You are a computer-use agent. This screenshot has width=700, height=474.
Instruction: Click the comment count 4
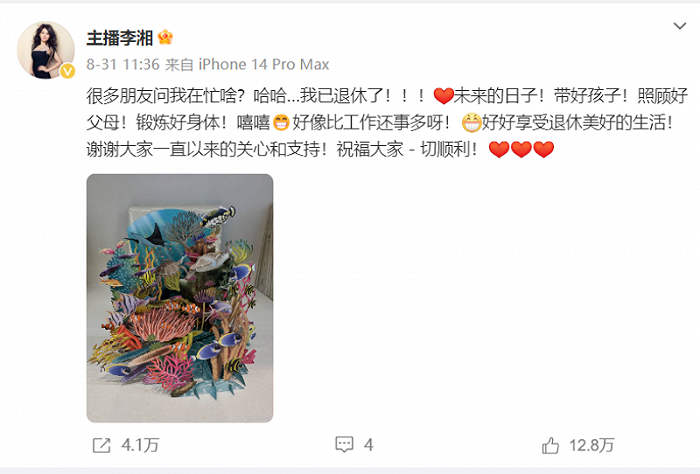368,445
